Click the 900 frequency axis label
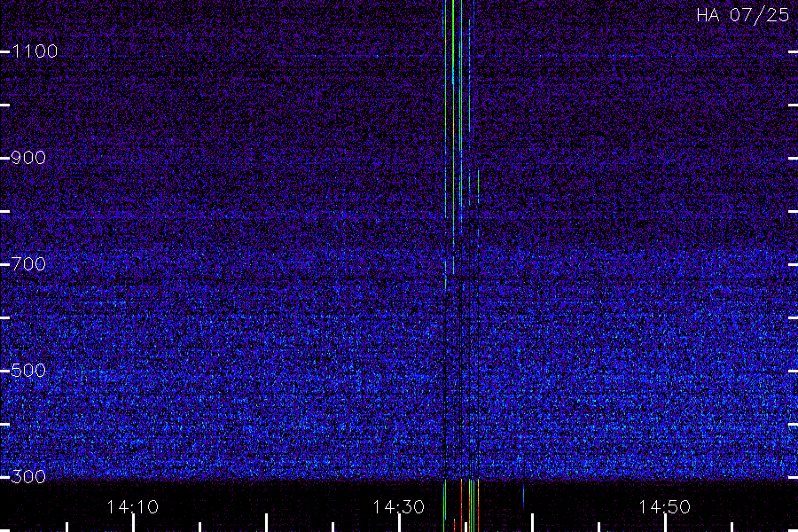 28,158
